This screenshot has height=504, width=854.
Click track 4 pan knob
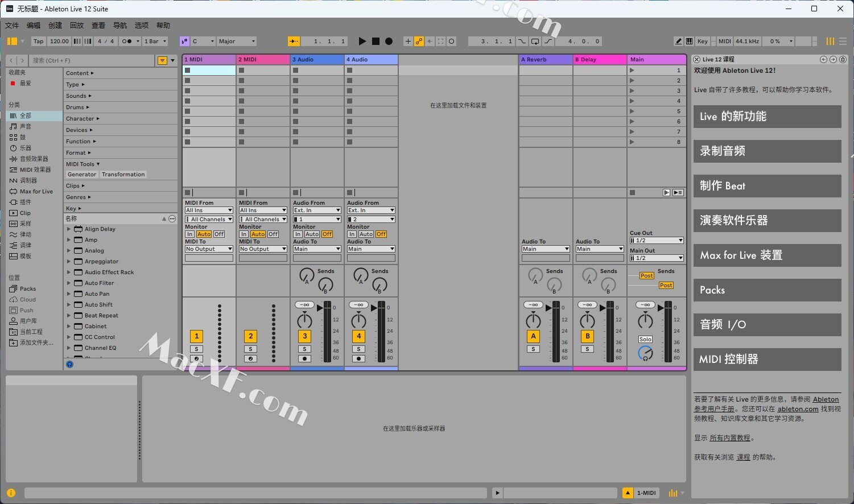359,320
